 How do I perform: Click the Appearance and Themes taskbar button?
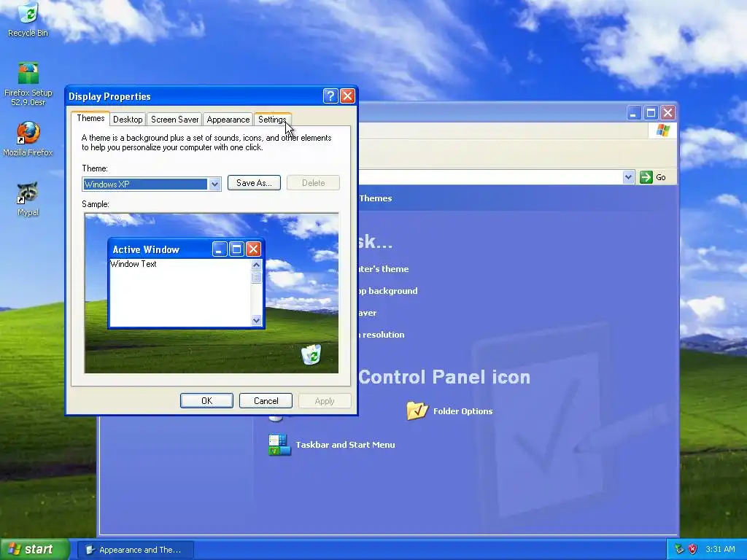(x=136, y=550)
